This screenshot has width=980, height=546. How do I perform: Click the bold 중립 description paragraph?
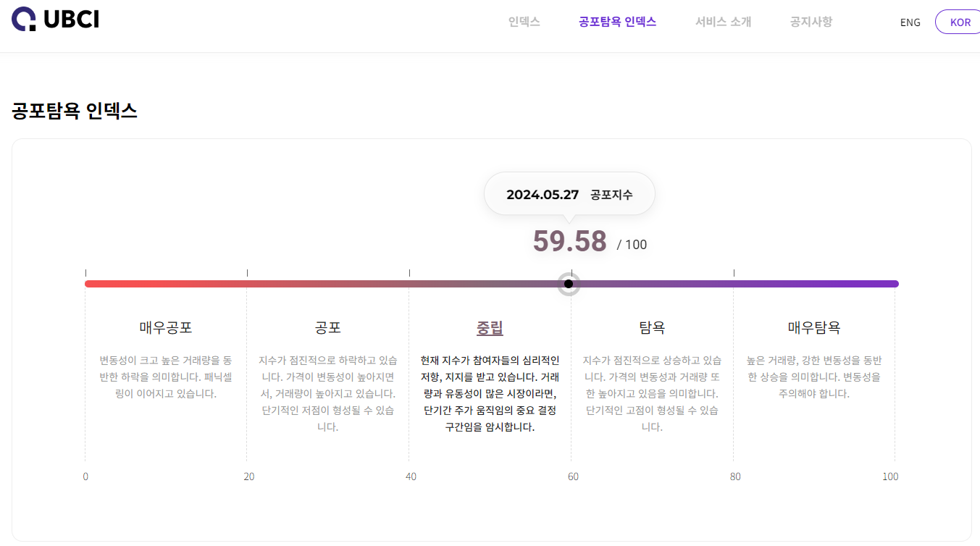click(490, 393)
